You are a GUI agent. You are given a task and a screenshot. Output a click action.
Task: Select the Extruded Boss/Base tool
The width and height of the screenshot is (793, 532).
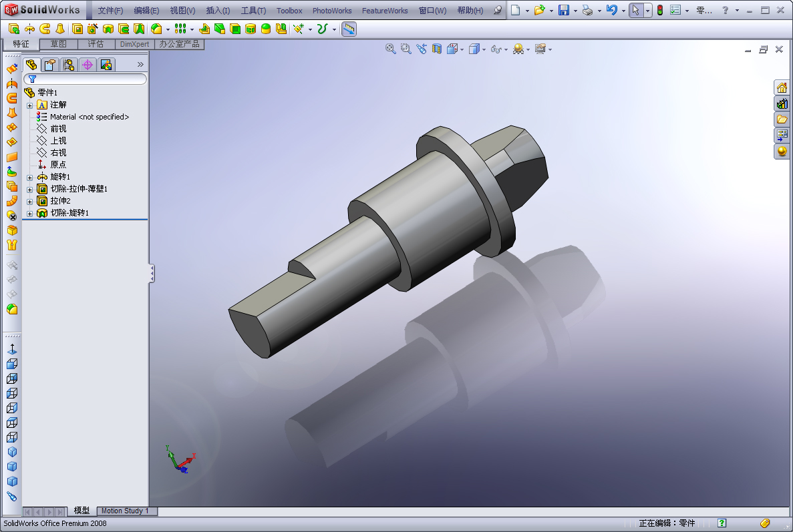click(13, 29)
